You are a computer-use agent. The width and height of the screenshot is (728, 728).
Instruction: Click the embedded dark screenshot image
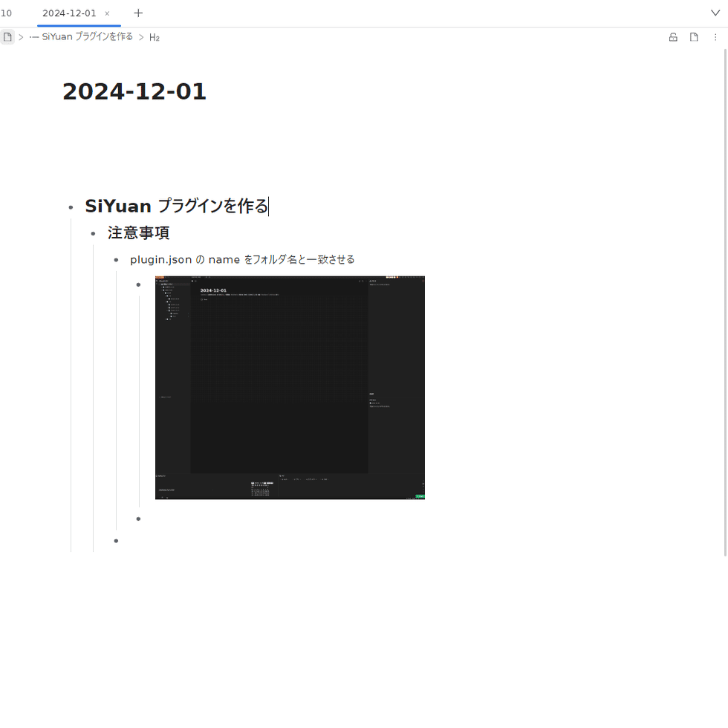point(290,388)
